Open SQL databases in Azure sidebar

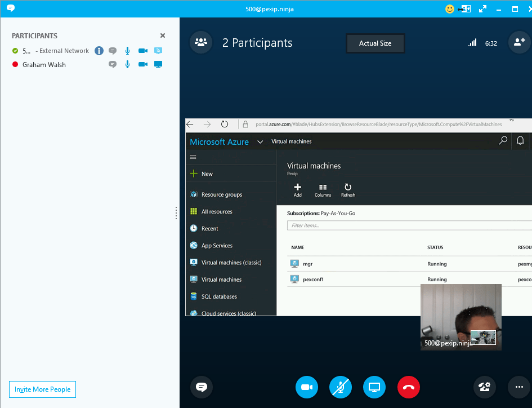(x=231, y=296)
